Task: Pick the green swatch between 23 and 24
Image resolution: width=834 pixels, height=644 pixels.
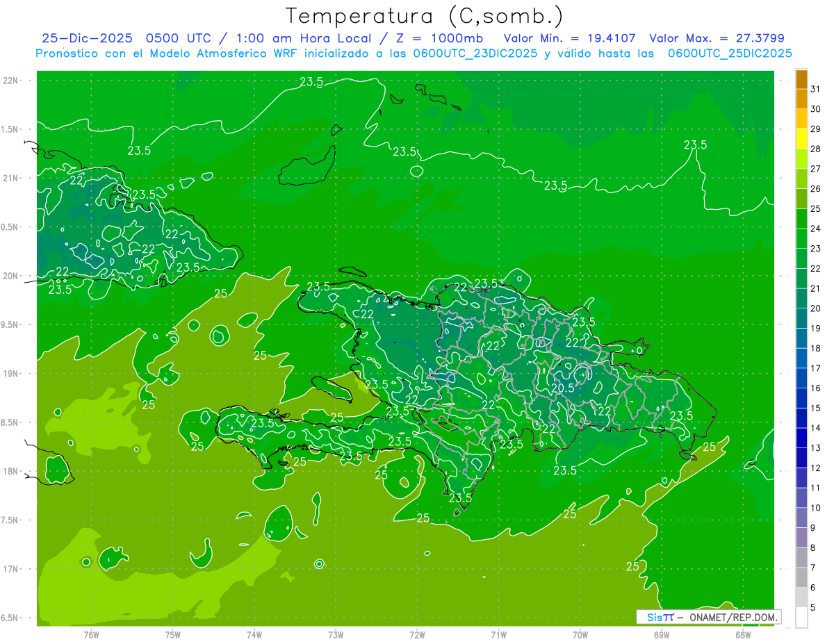Action: click(x=802, y=239)
